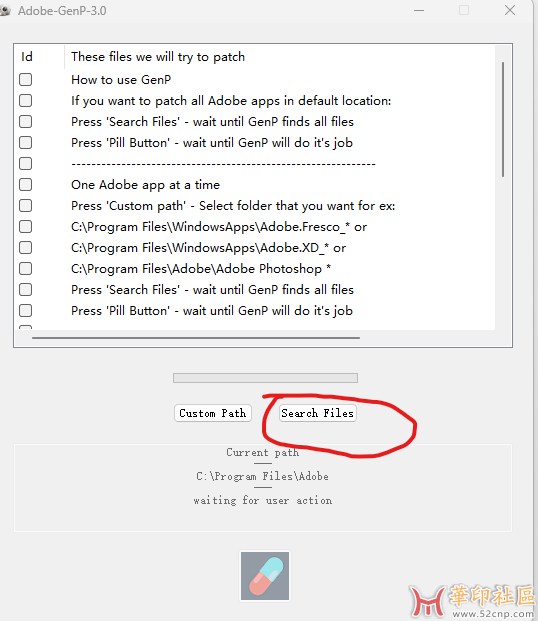Check the 'Press Custom path' row checkbox
This screenshot has height=621, width=538.
click(x=26, y=206)
